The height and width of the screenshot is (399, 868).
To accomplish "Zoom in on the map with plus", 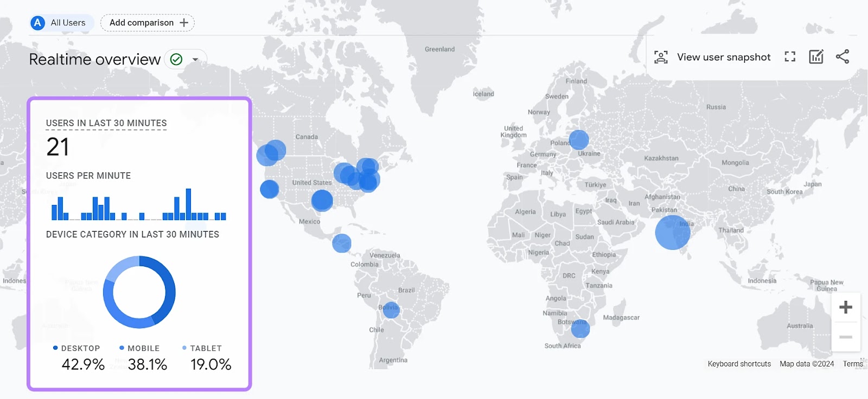I will pos(846,307).
